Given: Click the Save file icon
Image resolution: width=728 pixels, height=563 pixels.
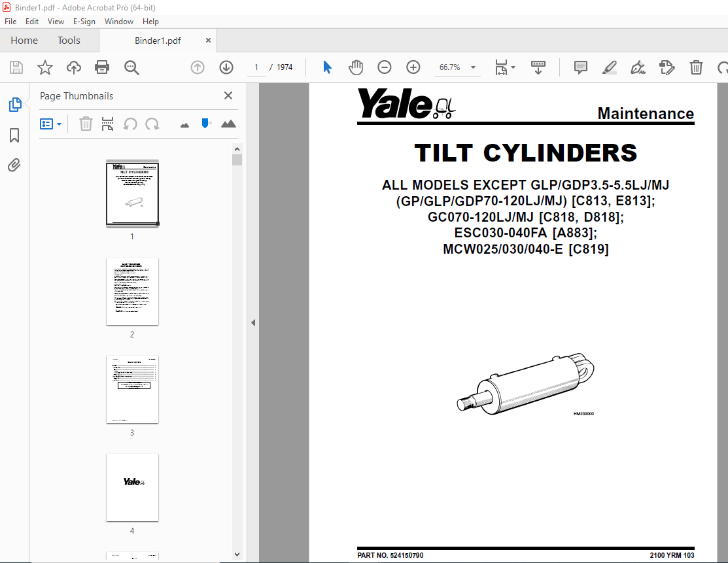Looking at the screenshot, I should point(16,67).
